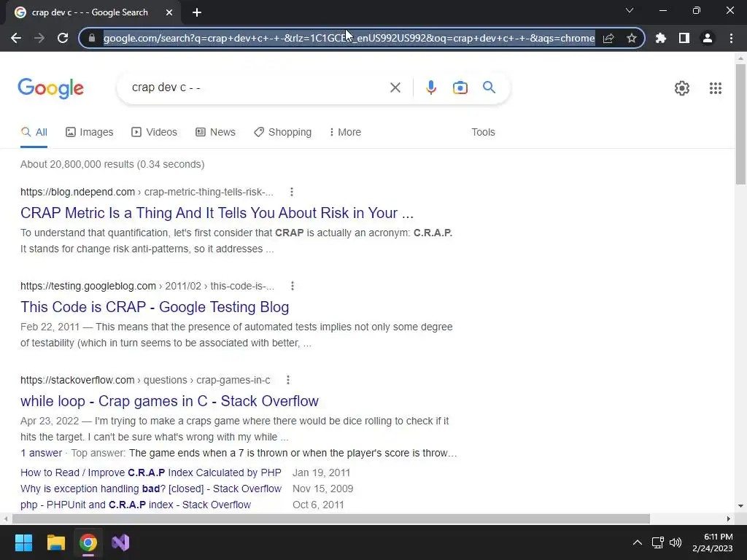
Task: Open the taskbar clock and date
Action: click(x=713, y=542)
